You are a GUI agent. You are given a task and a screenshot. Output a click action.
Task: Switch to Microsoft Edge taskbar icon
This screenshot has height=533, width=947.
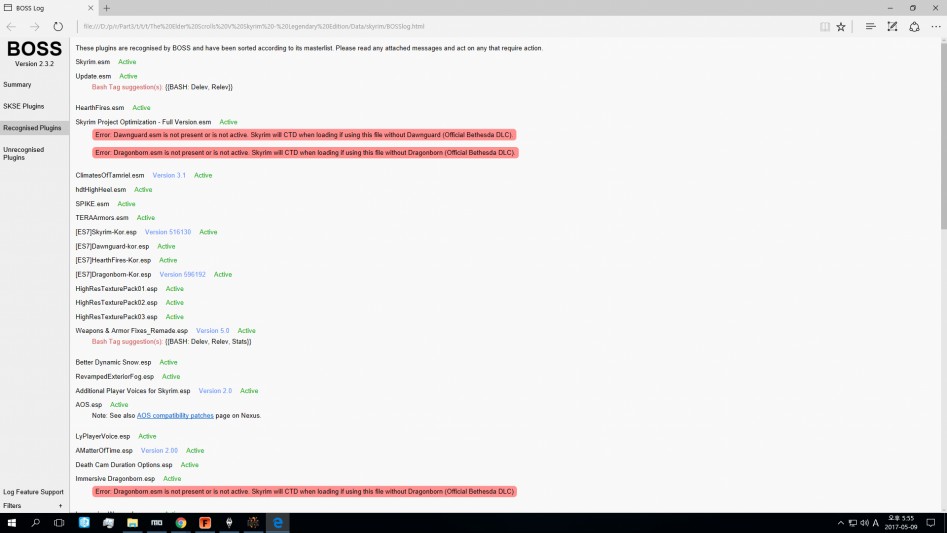tap(277, 523)
